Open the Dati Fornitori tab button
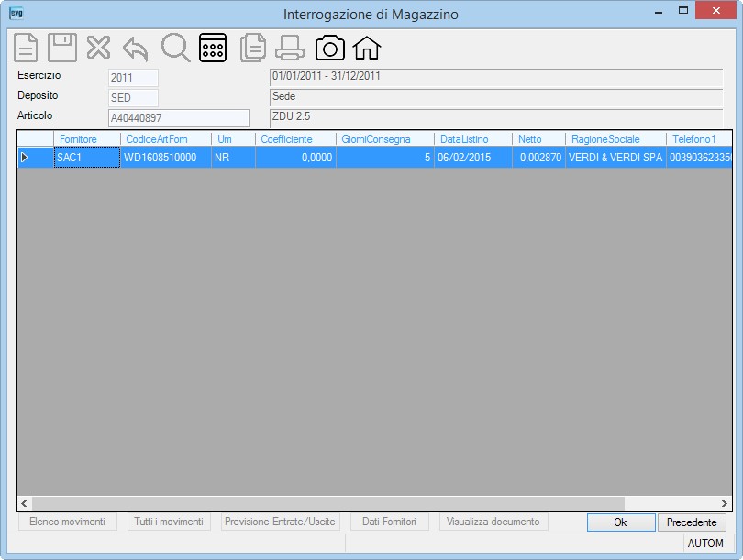Screen dimensions: 743x560 [x=389, y=522]
